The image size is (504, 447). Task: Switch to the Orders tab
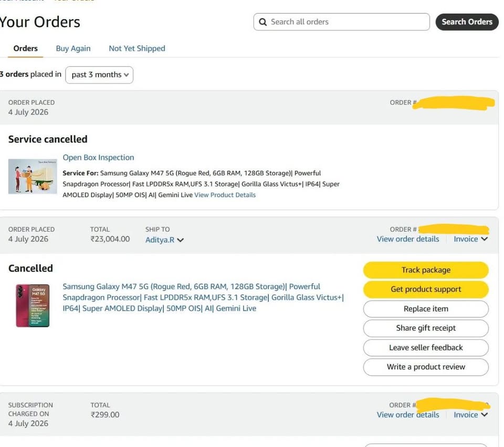pos(25,48)
